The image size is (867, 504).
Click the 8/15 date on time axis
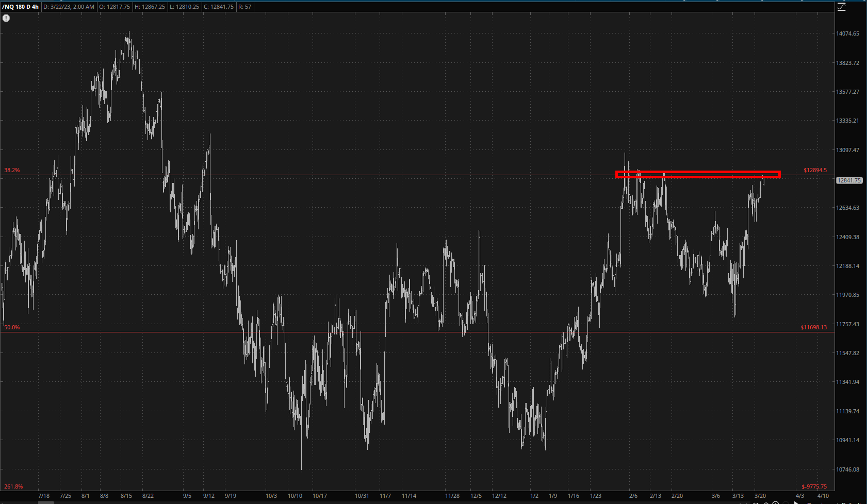click(x=126, y=496)
